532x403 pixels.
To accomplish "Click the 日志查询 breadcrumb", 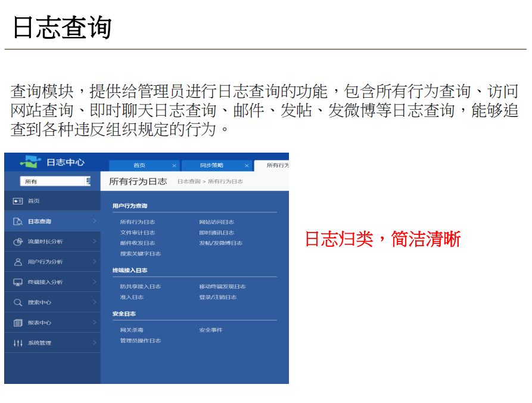I will 189,182.
